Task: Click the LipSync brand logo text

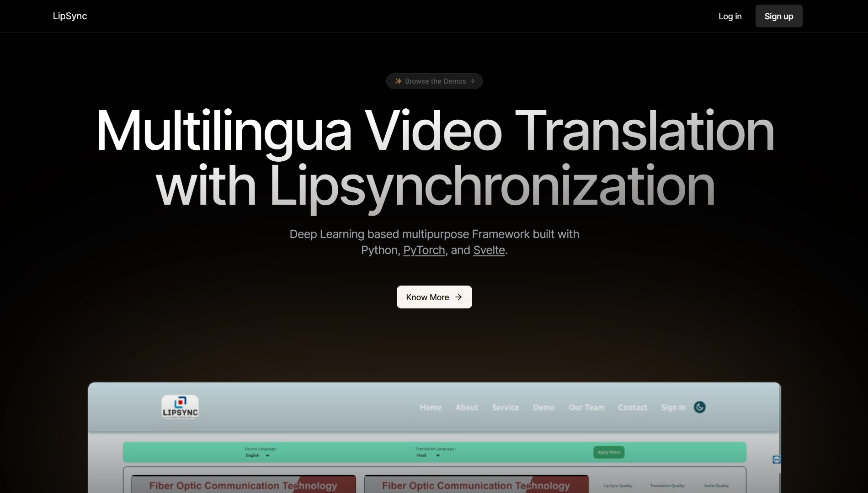Action: tap(70, 16)
